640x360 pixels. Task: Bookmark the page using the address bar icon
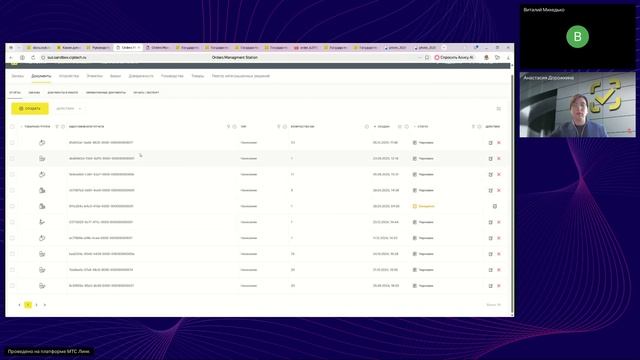click(427, 58)
